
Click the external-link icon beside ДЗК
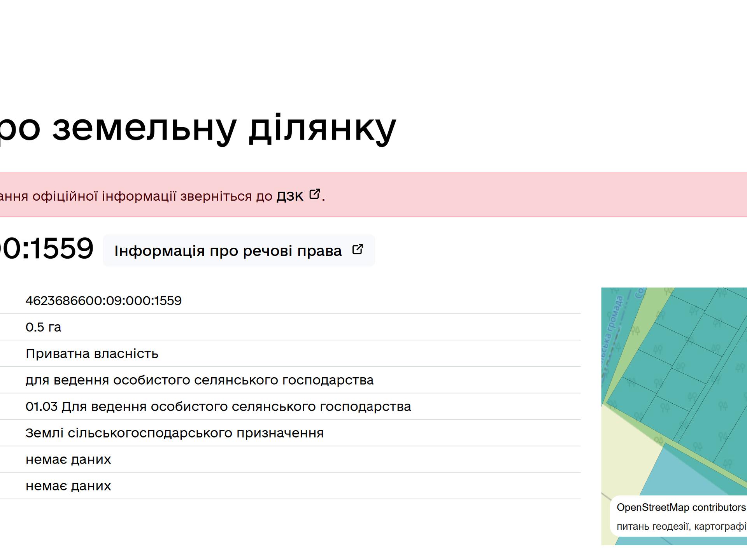(x=314, y=194)
